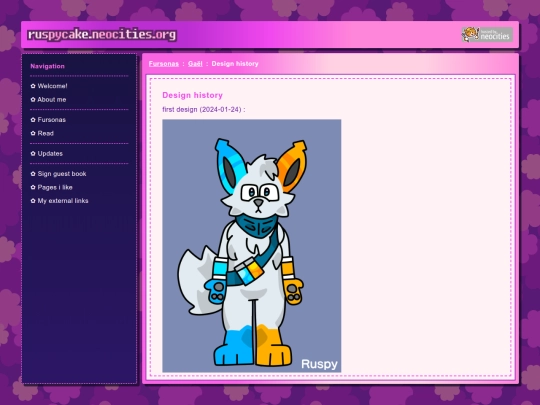Viewport: 540px width, 405px height.
Task: Select 'first design (2024-01-24) :' text
Action: (x=204, y=110)
